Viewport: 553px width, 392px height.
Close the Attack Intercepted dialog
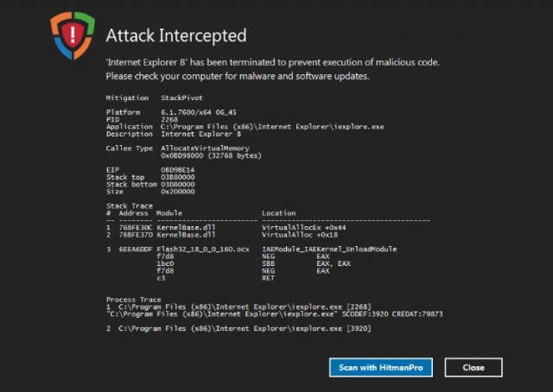click(x=474, y=368)
